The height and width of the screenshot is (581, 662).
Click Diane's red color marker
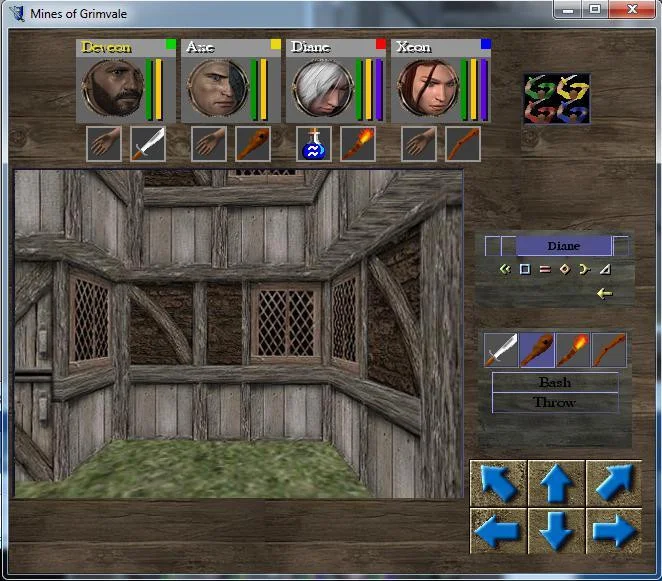tap(381, 44)
